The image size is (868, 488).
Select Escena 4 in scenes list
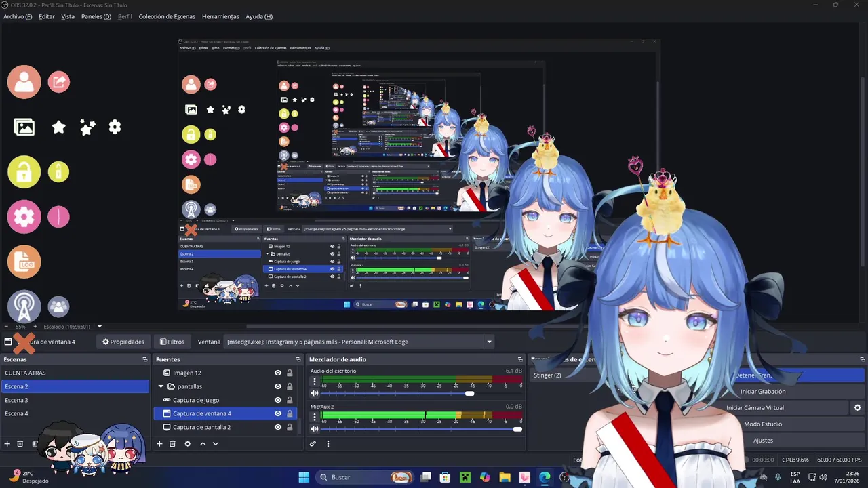75,413
